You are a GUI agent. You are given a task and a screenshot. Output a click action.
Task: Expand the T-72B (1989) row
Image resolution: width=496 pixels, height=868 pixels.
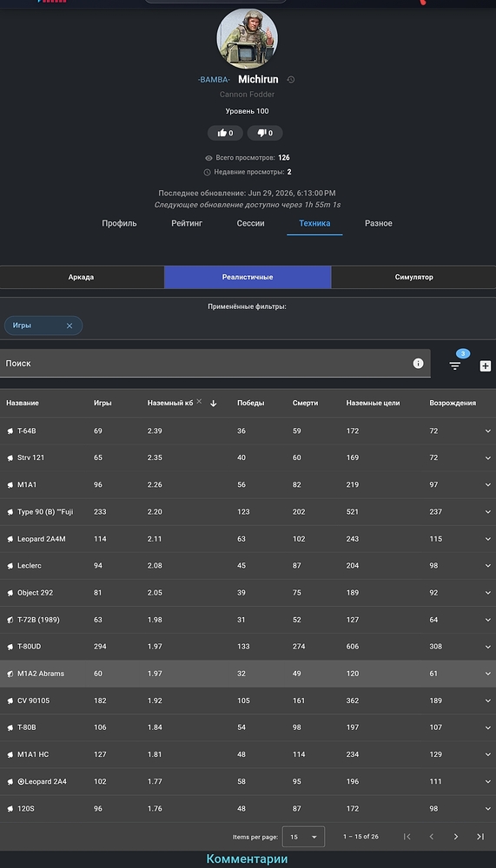488,620
